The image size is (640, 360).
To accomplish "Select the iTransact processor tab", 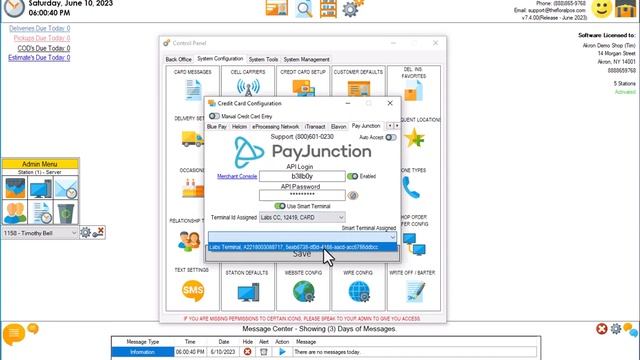I will (x=315, y=127).
